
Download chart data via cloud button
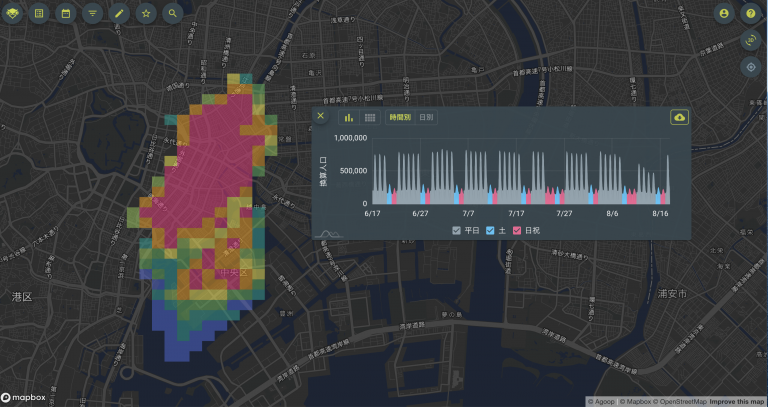pos(680,117)
